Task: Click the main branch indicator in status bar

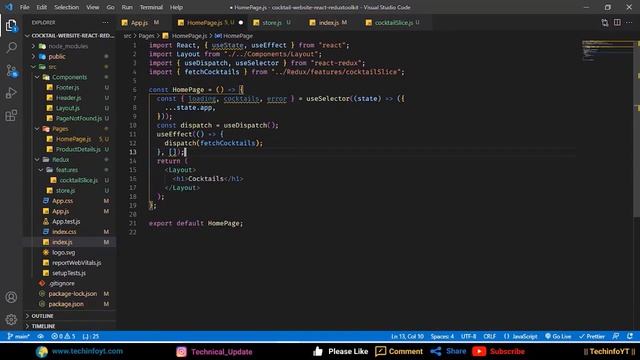Action: pyautogui.click(x=18, y=336)
